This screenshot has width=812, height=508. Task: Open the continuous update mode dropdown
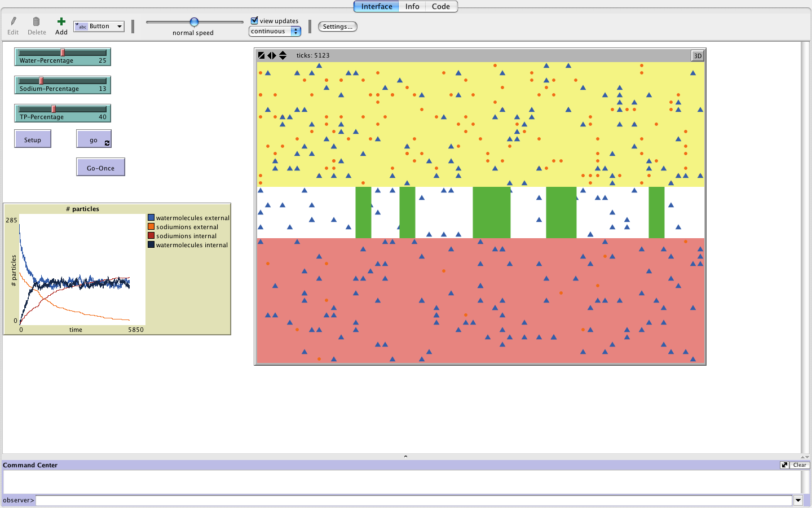coord(275,32)
